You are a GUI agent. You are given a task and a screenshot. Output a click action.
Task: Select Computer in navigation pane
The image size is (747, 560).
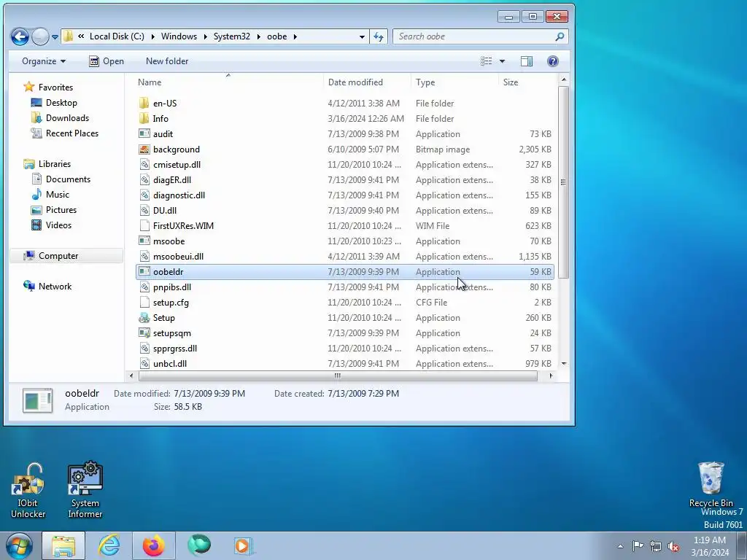point(58,256)
